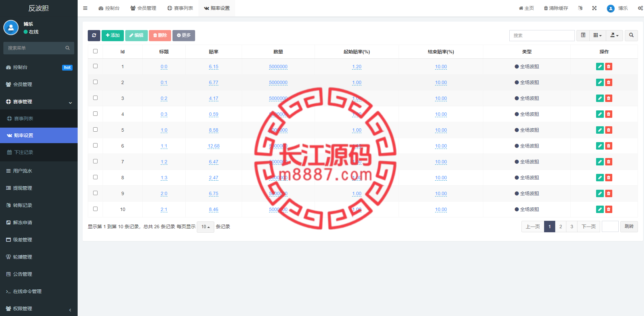Click the sidebar profile avatar

pos(11,27)
